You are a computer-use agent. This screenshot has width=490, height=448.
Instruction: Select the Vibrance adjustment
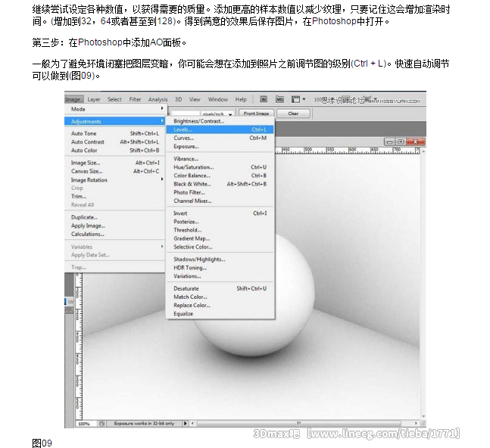point(220,159)
